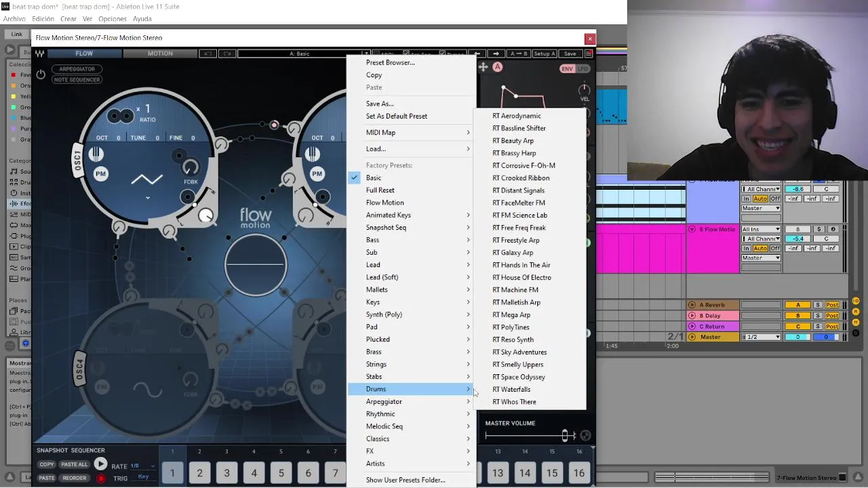Click the Waves logo icon

pos(40,54)
